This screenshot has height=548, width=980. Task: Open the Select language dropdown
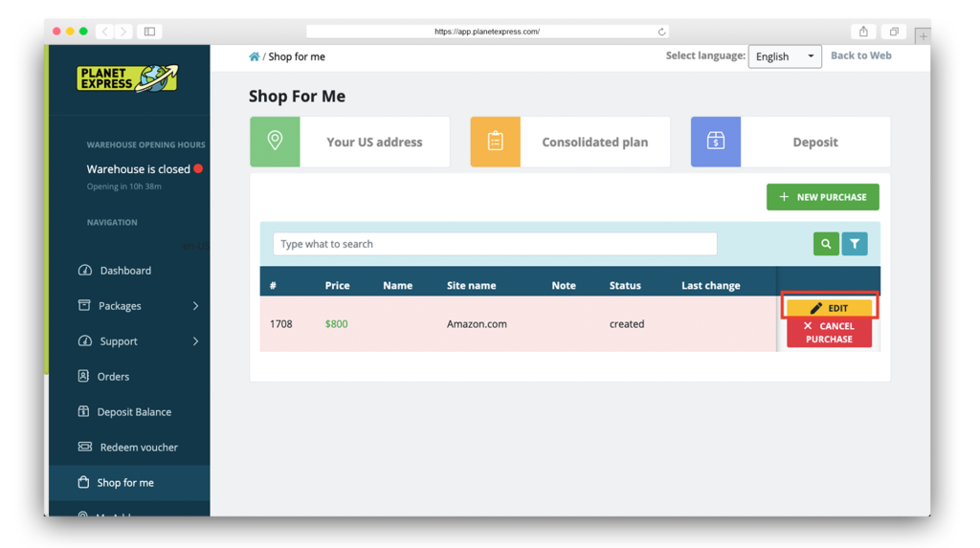pyautogui.click(x=785, y=56)
